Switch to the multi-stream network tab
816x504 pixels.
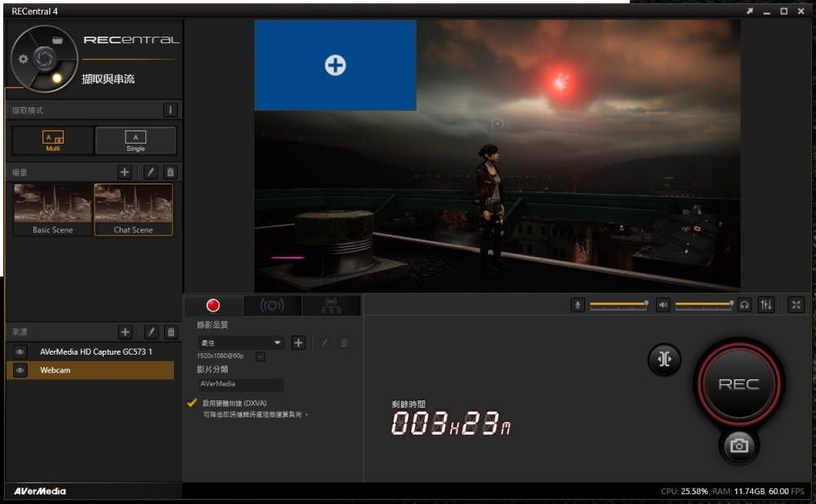pyautogui.click(x=330, y=306)
